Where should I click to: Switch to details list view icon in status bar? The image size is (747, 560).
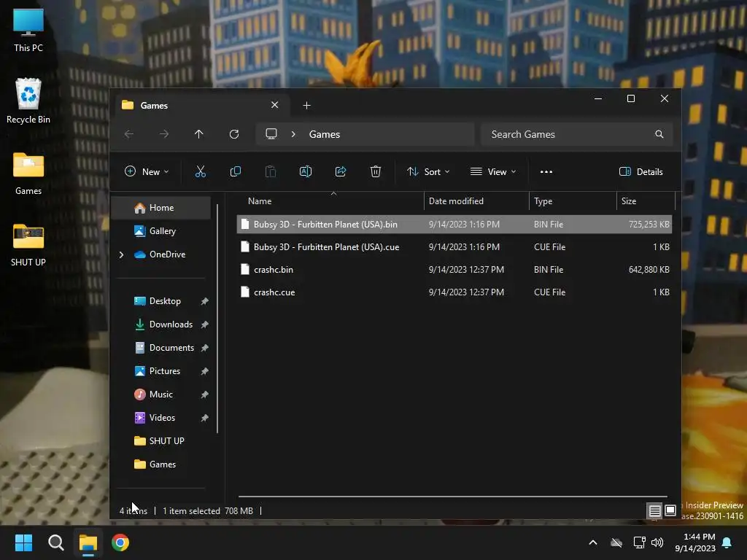pos(654,511)
